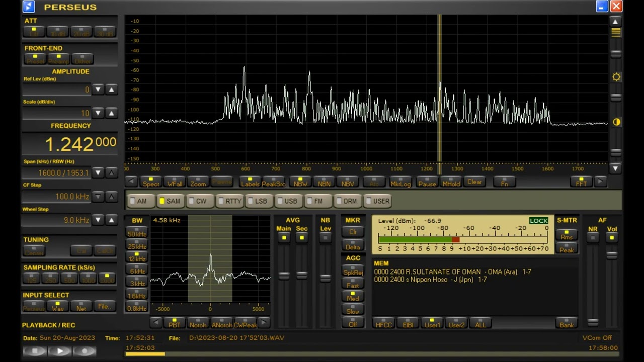The image size is (644, 362).
Task: Decrease Span with down arrow
Action: click(x=98, y=172)
